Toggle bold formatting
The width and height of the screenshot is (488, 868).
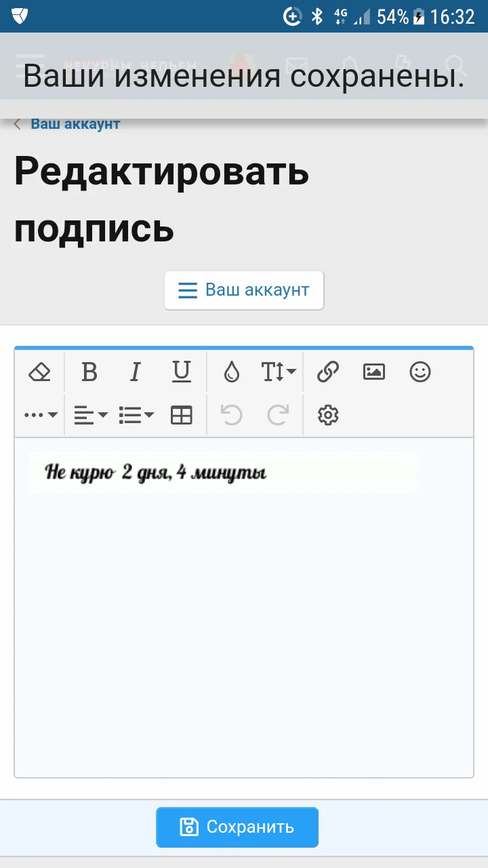tap(89, 372)
